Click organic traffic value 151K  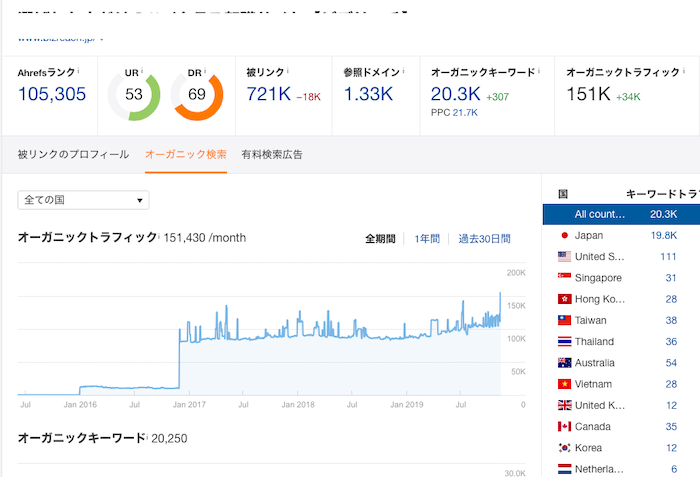[x=588, y=94]
